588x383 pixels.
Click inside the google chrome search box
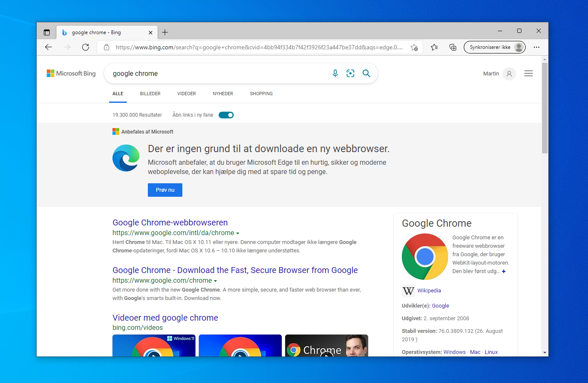[211, 73]
